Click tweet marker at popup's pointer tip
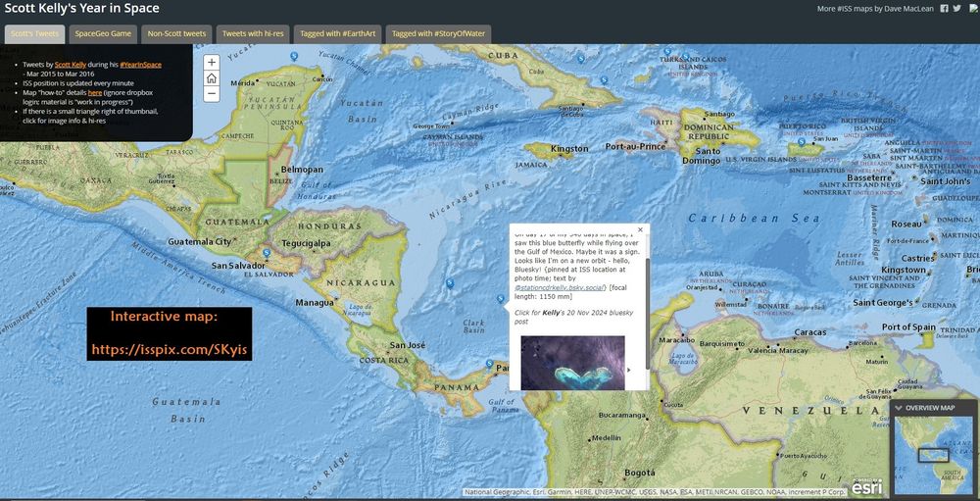Image resolution: width=980 pixels, height=501 pixels. tap(500, 299)
